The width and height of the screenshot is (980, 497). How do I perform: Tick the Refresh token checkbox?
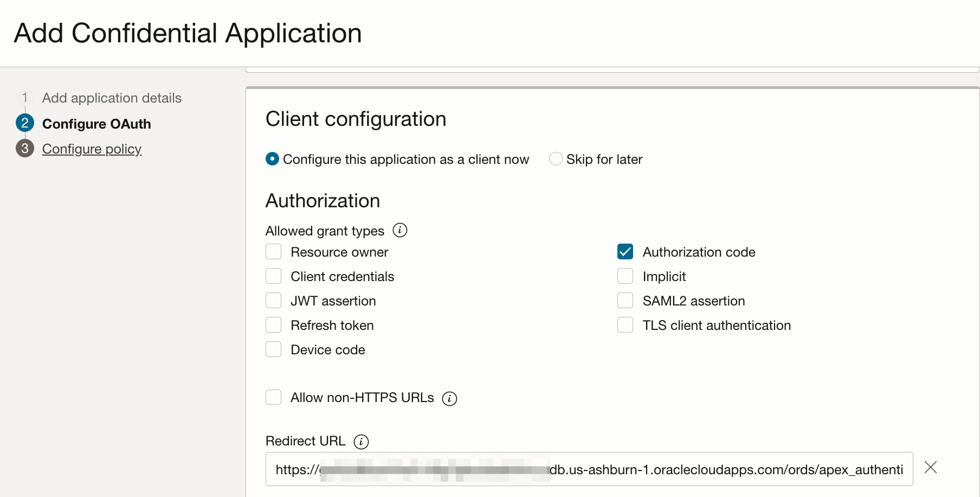click(274, 325)
